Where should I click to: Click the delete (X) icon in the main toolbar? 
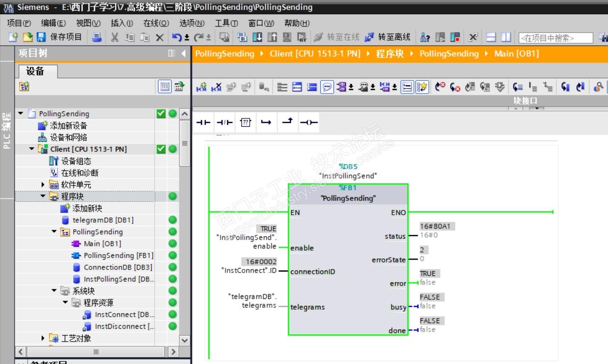coord(159,37)
